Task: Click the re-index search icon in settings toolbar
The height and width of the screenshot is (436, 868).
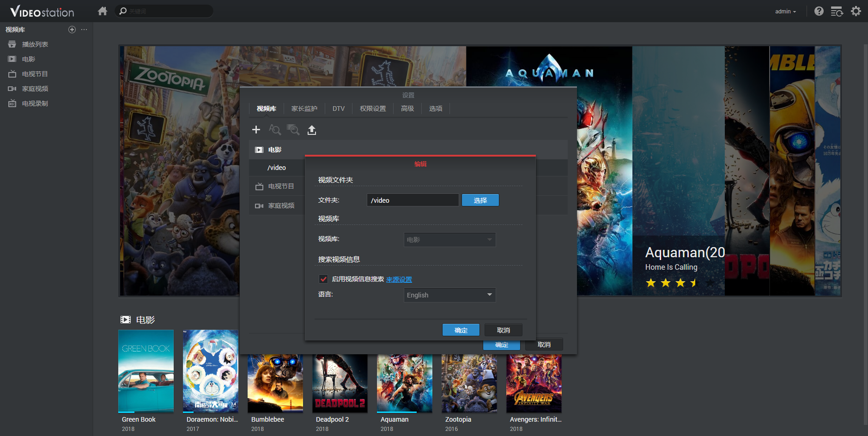Action: pyautogui.click(x=293, y=130)
